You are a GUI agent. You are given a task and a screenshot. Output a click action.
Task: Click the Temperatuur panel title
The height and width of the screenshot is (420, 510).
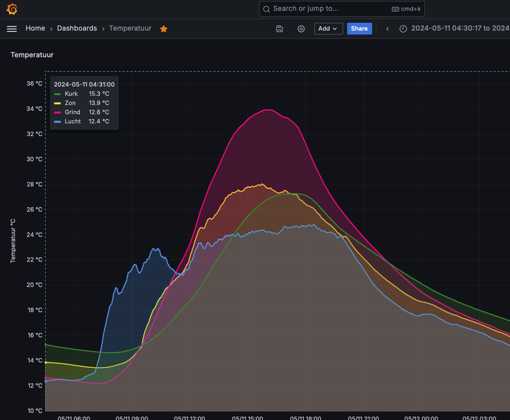(x=32, y=55)
